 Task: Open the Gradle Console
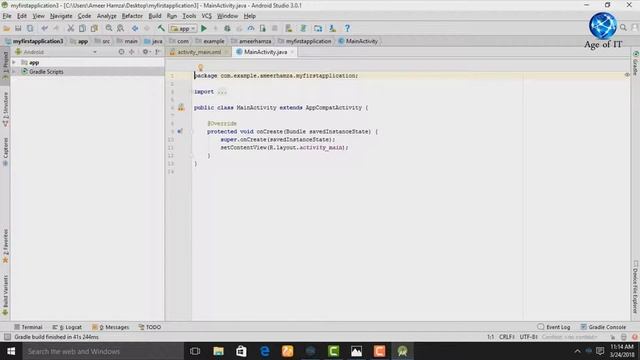click(x=603, y=327)
